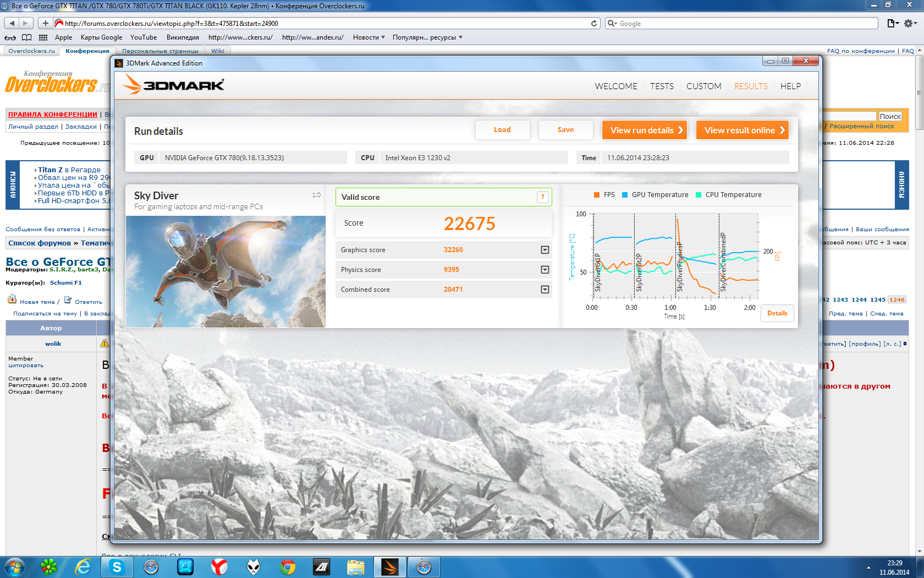Click the warning icon next to wolik's post
This screenshot has width=924, height=578.
pos(105,343)
